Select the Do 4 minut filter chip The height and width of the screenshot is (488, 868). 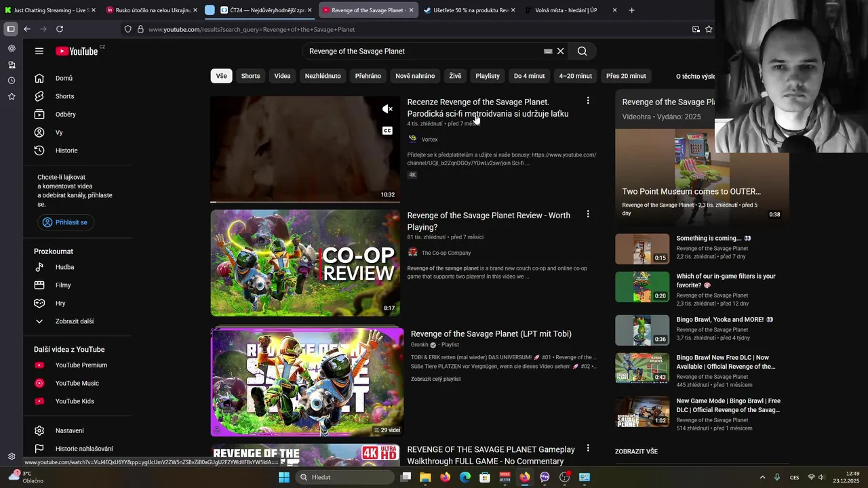pyautogui.click(x=529, y=76)
